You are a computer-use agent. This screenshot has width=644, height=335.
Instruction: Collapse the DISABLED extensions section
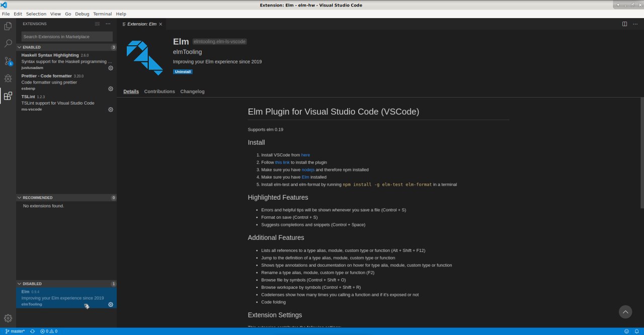click(x=66, y=284)
